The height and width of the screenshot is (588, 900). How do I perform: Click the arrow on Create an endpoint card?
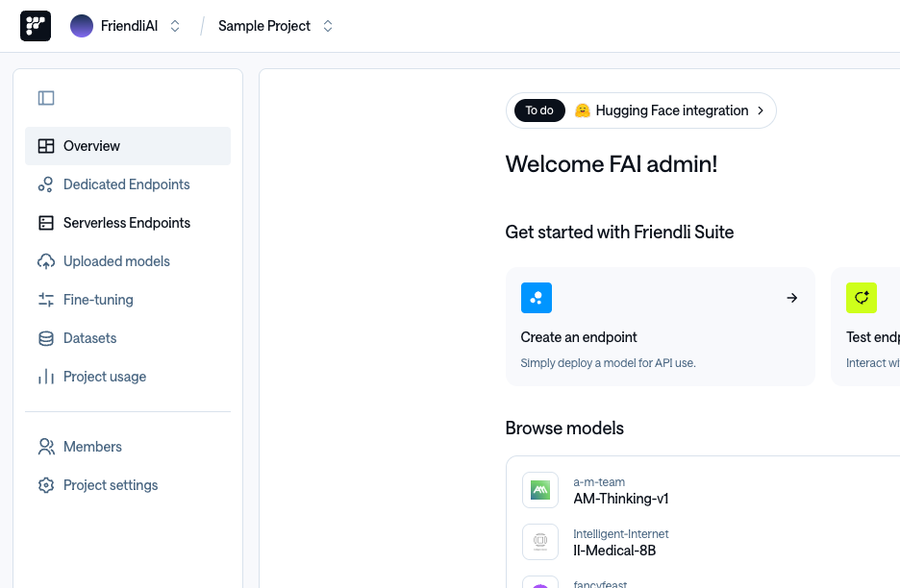(792, 298)
